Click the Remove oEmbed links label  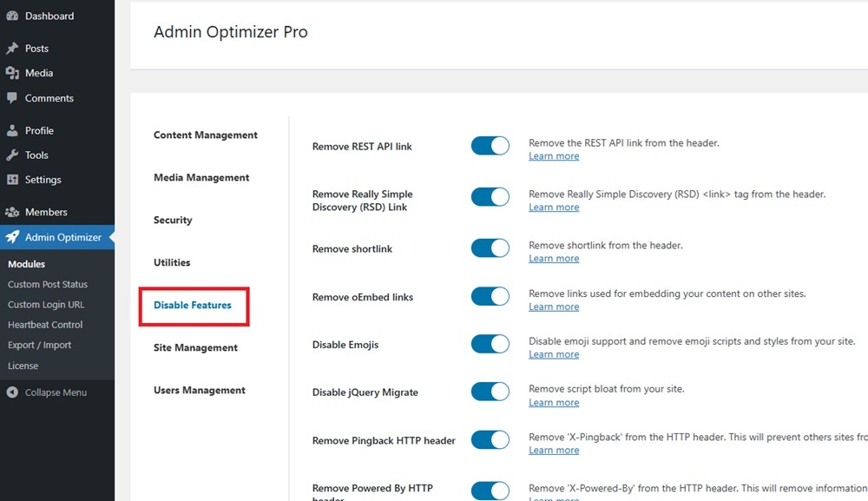[363, 297]
